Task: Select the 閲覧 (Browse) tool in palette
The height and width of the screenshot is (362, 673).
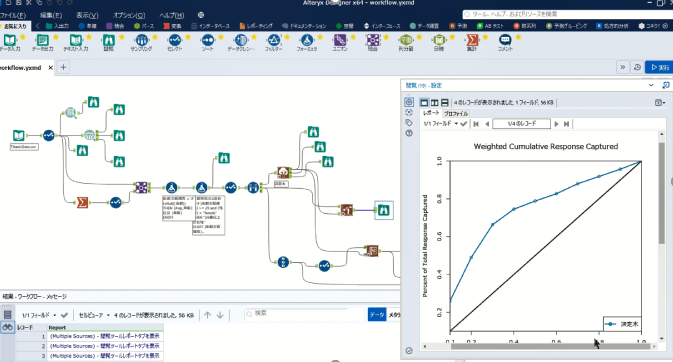Action: [x=109, y=43]
